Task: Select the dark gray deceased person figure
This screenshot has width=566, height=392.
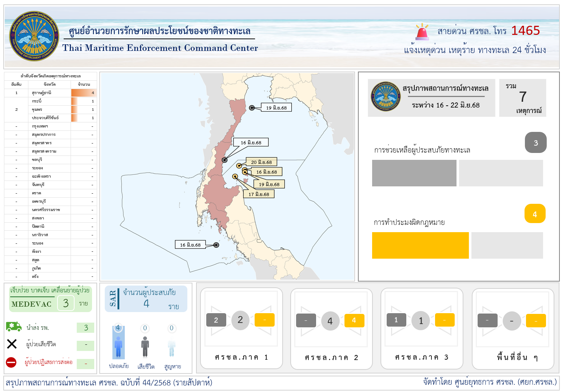Action: coord(145,346)
